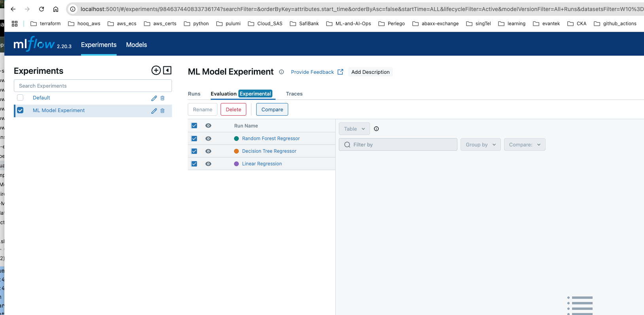This screenshot has height=315, width=644.
Task: Uncheck the Linear Regression run checkbox
Action: coord(194,164)
